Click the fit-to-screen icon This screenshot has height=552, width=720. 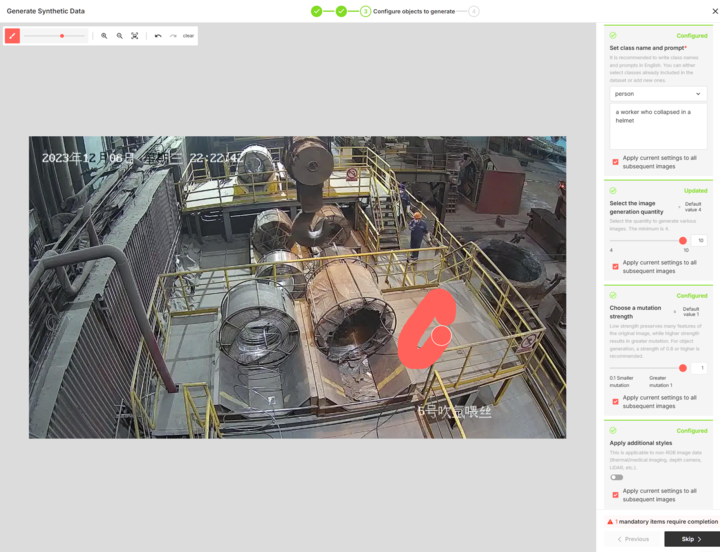135,36
